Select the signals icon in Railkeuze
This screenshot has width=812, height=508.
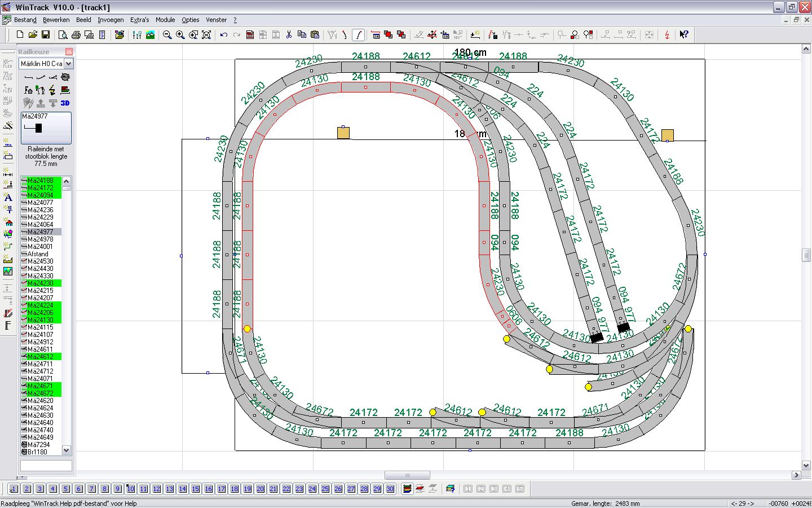click(41, 90)
